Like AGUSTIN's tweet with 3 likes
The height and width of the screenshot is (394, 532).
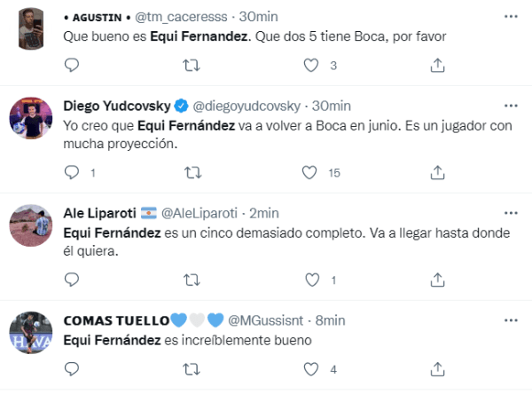click(310, 65)
